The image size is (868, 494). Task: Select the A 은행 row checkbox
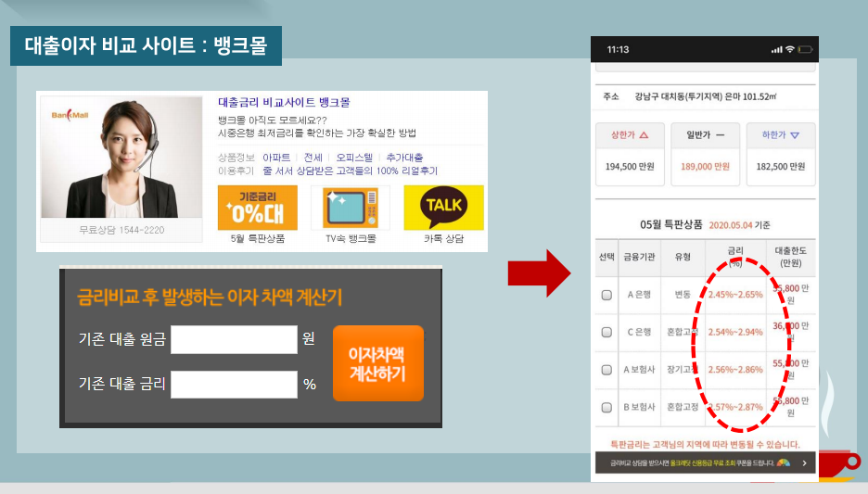[606, 295]
